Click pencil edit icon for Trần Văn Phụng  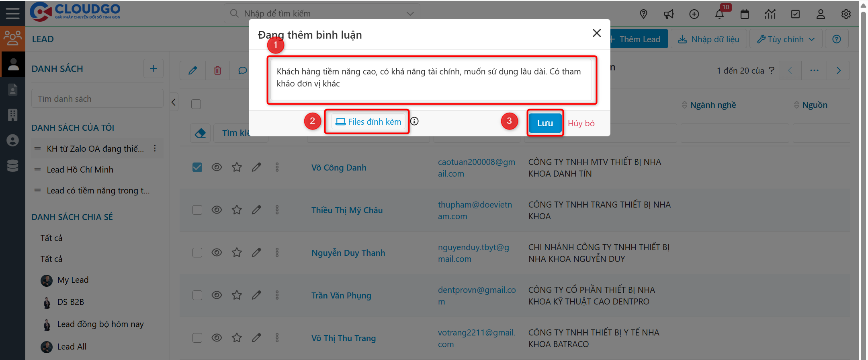pos(256,295)
